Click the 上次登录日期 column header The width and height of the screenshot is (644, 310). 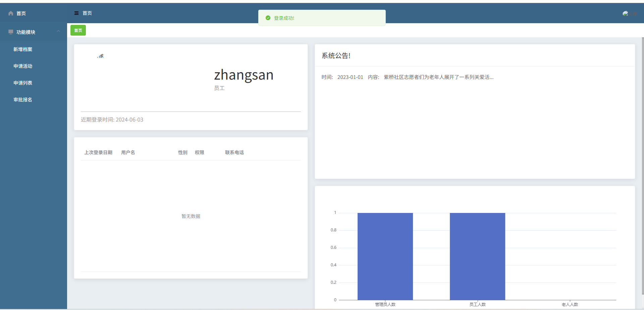(x=98, y=152)
